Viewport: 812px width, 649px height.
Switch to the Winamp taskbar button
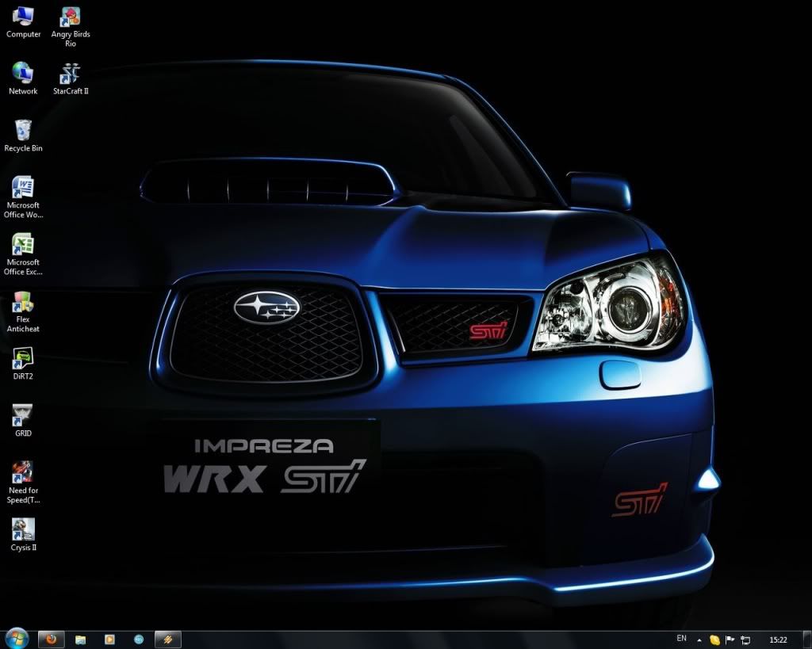point(168,639)
